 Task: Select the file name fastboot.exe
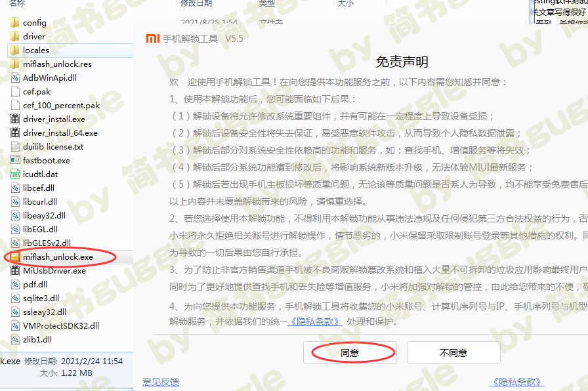coord(47,161)
